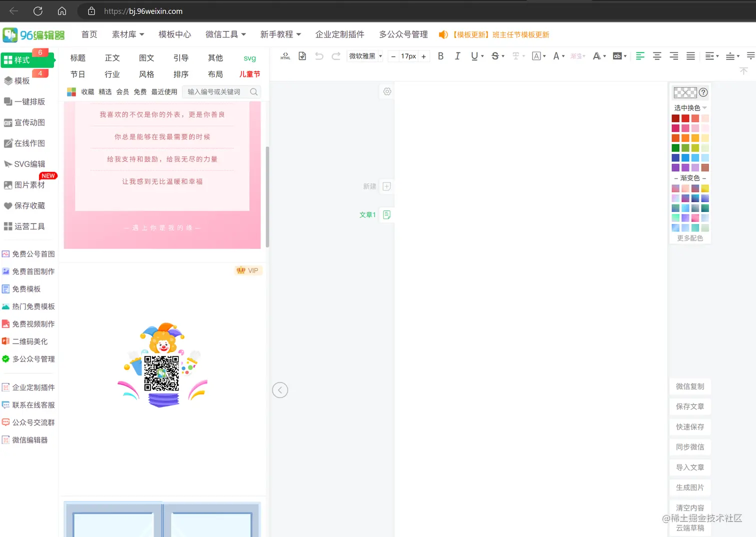Open the 素材库 dropdown menu

[x=128, y=34]
